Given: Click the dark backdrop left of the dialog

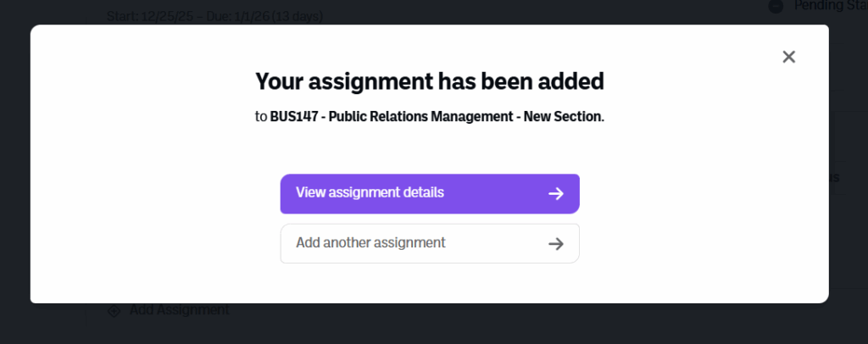Looking at the screenshot, I should pyautogui.click(x=14, y=169).
